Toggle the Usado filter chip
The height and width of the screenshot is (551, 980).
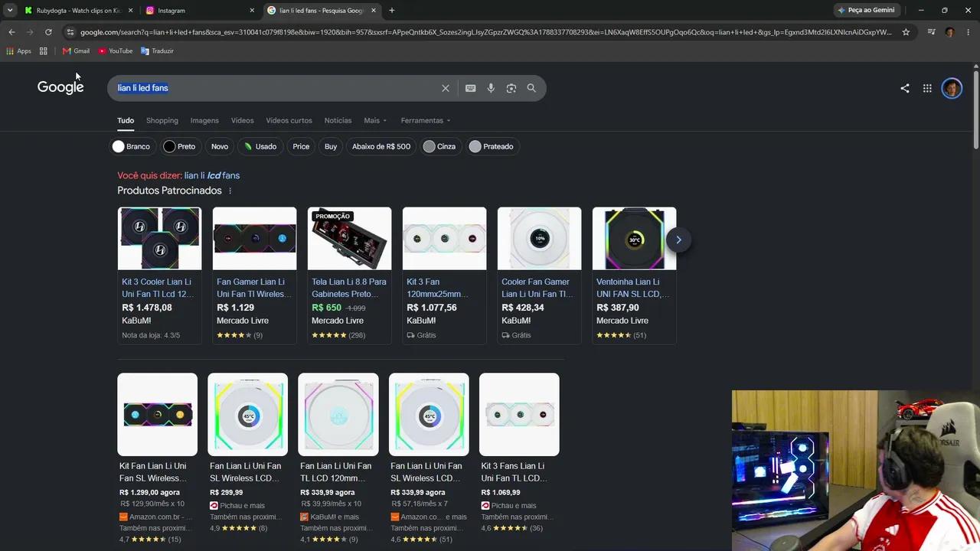[260, 146]
